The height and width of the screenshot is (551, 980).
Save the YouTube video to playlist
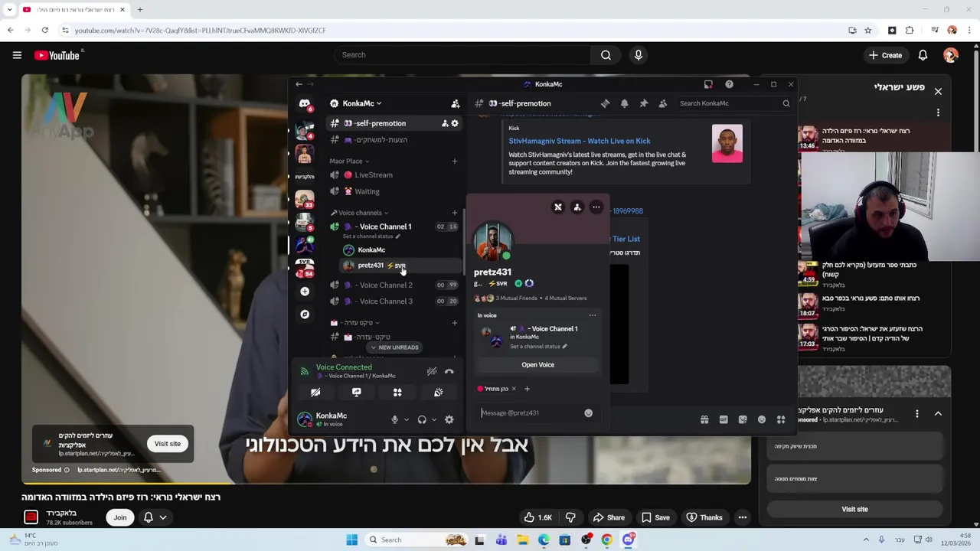click(x=655, y=517)
